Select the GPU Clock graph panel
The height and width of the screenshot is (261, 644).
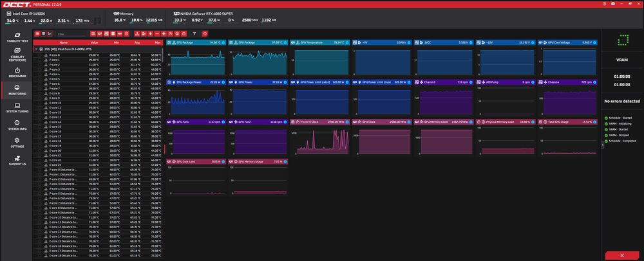pos(381,138)
